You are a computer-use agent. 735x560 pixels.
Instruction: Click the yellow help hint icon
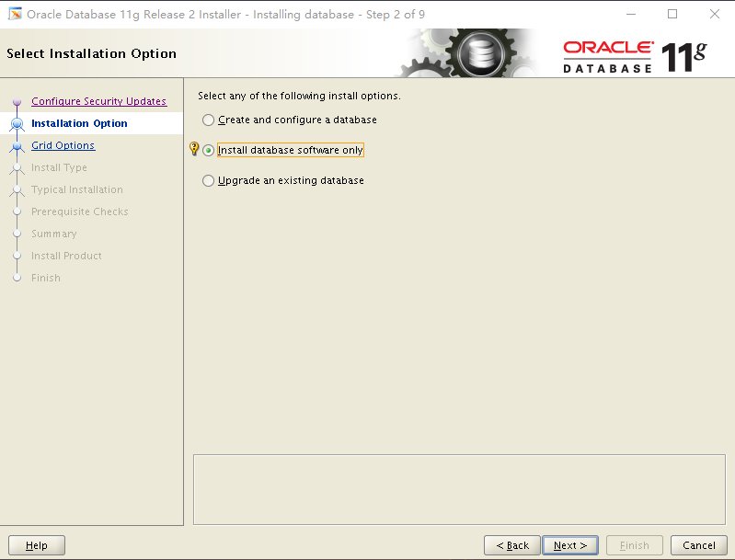point(194,149)
